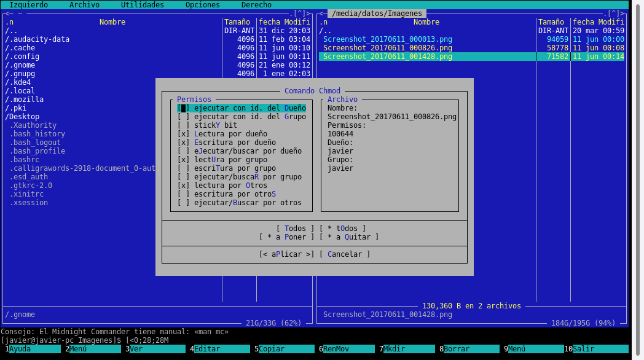Open the Derecho menu

coord(256,5)
